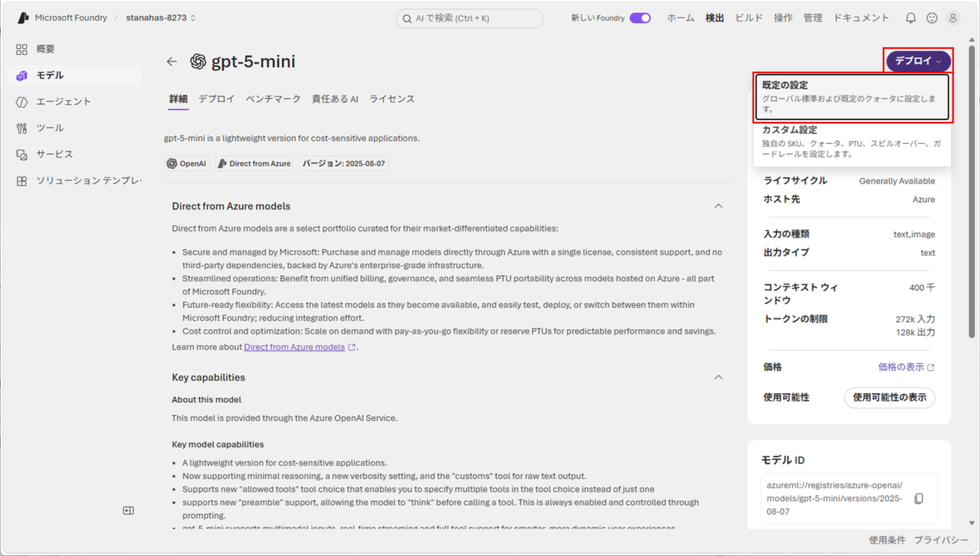Image resolution: width=980 pixels, height=556 pixels.
Task: Switch to the ライセンス tab
Action: [x=392, y=99]
